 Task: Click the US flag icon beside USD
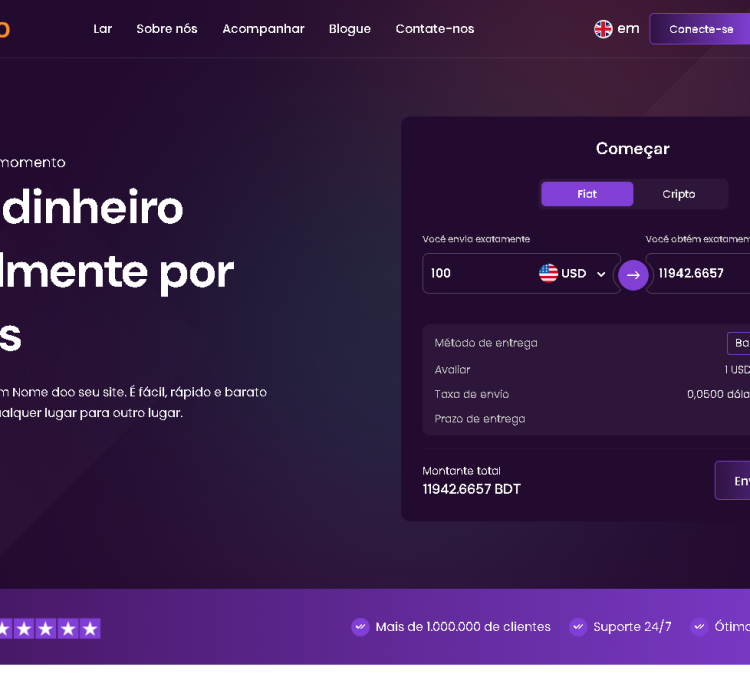(x=548, y=274)
